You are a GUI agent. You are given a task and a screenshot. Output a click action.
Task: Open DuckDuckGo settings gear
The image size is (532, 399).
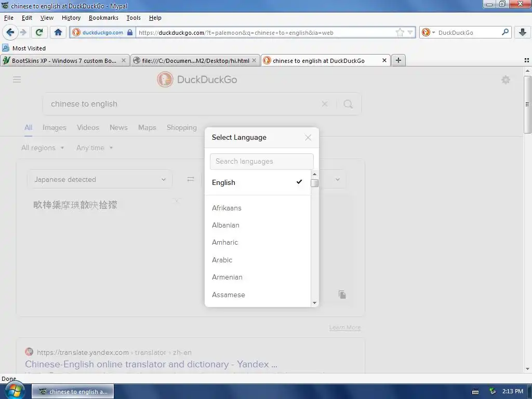(506, 79)
